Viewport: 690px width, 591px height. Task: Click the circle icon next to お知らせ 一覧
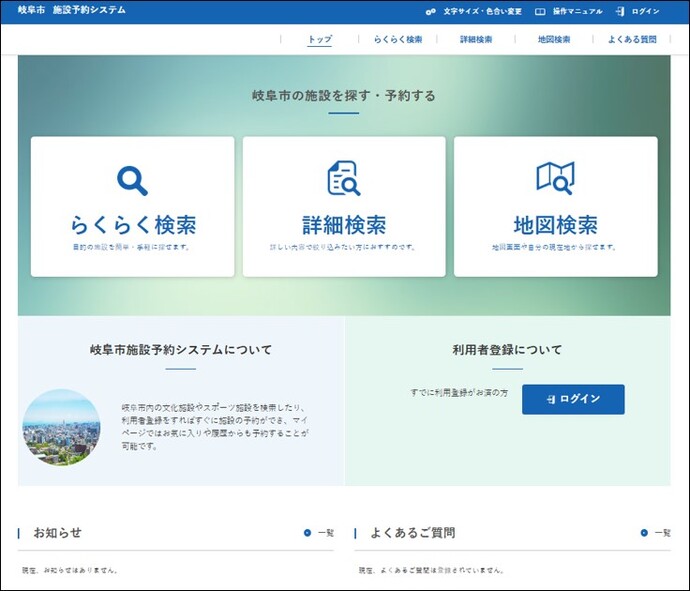[x=307, y=533]
